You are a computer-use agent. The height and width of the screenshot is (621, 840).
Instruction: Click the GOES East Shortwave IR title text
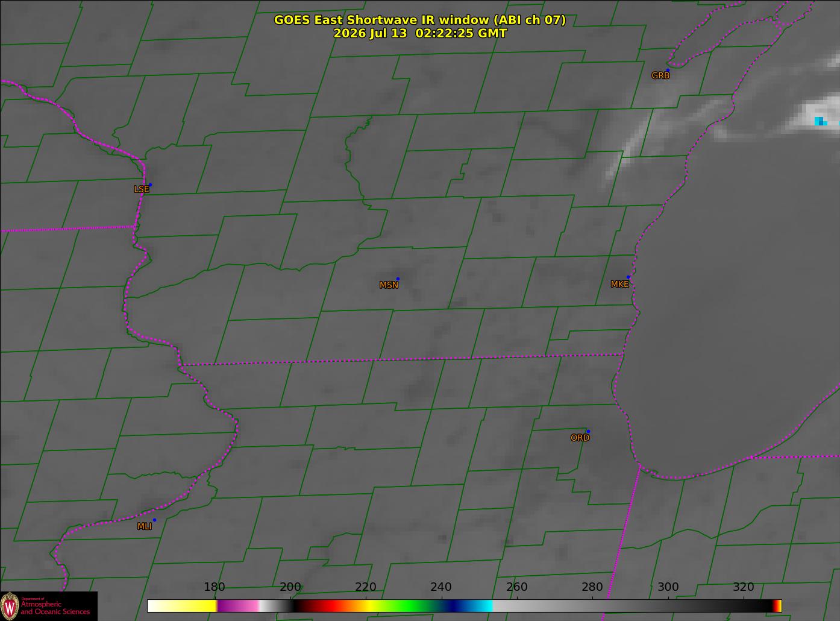(420, 20)
